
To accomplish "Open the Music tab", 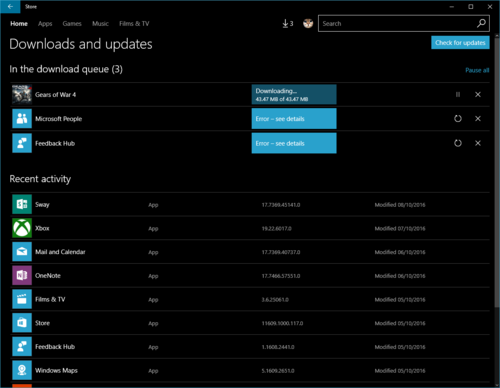I will [x=100, y=24].
